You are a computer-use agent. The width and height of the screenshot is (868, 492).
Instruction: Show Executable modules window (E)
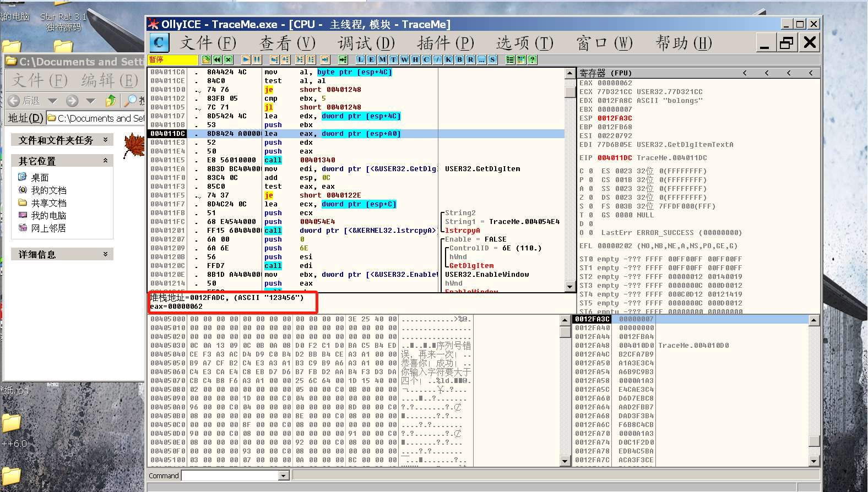pyautogui.click(x=372, y=59)
